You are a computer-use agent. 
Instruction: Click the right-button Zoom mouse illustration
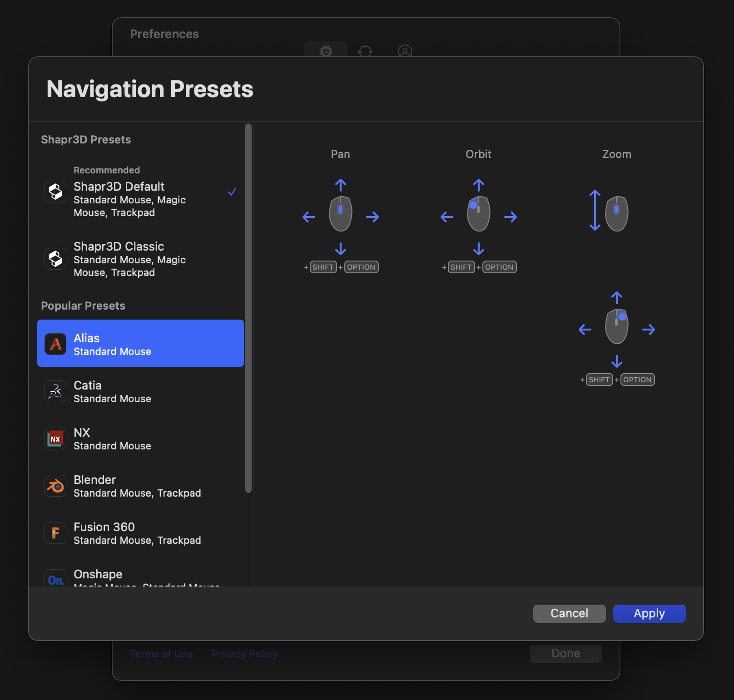pos(617,326)
